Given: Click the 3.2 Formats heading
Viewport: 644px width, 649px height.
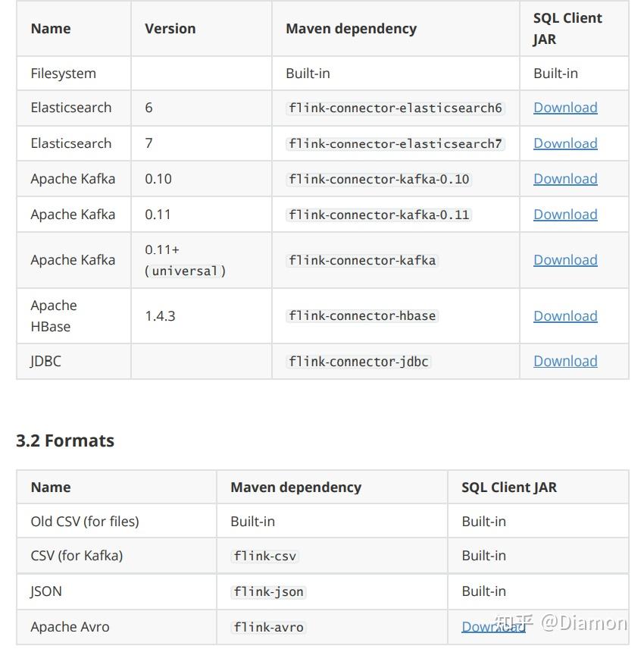Looking at the screenshot, I should click(65, 441).
